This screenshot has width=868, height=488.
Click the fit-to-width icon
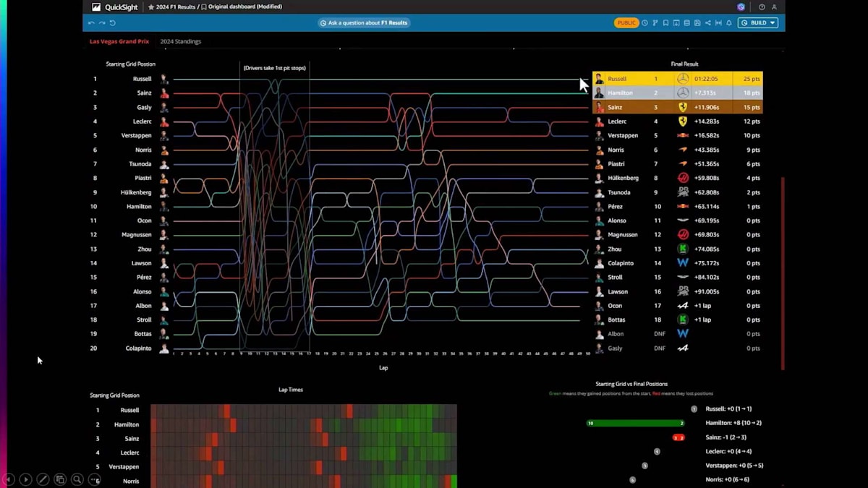(x=718, y=23)
